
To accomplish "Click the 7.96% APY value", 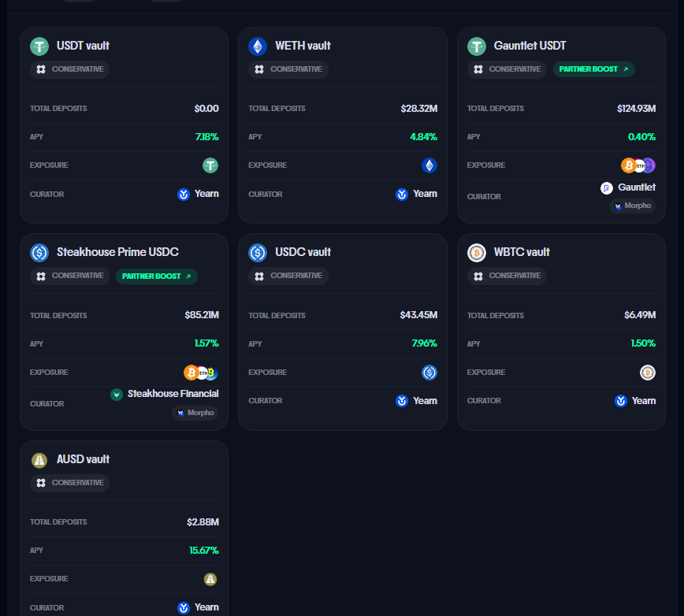I will click(425, 343).
